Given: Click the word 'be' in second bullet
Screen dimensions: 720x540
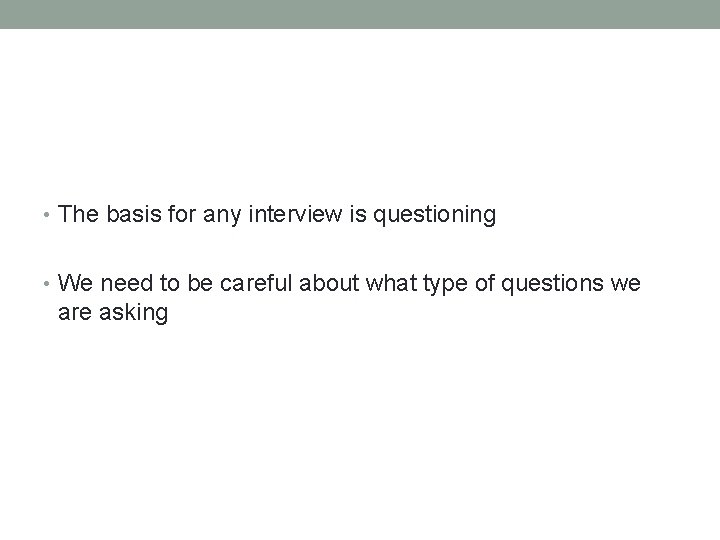Looking at the screenshot, I should 200,283.
